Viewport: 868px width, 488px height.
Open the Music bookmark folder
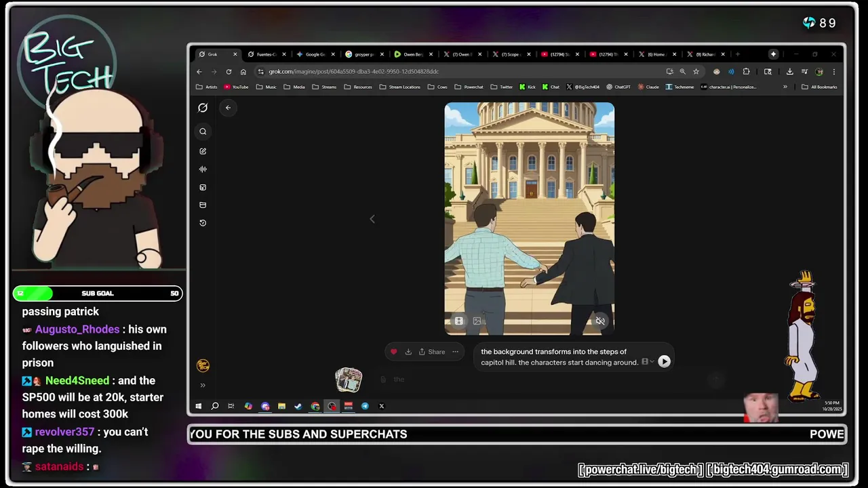(x=267, y=87)
